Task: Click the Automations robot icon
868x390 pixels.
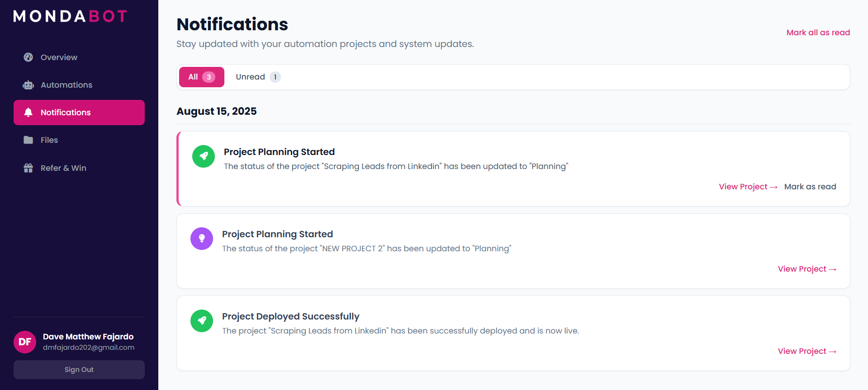Action: tap(28, 85)
